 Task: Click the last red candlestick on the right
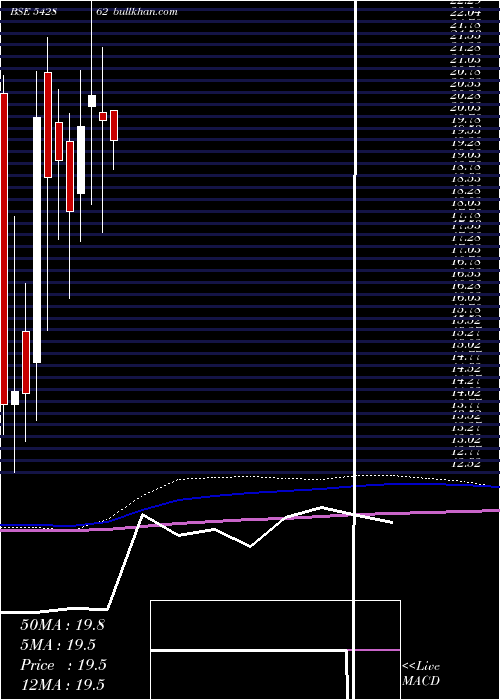[x=114, y=125]
